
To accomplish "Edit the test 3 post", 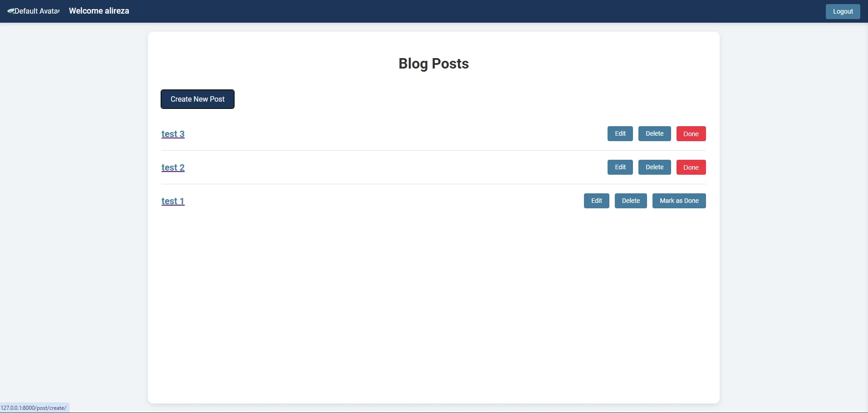I will (x=620, y=133).
